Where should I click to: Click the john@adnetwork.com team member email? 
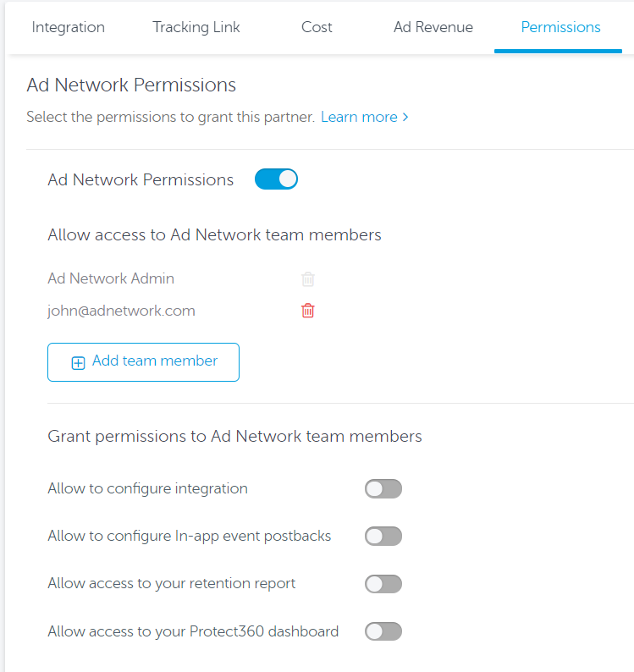121,311
